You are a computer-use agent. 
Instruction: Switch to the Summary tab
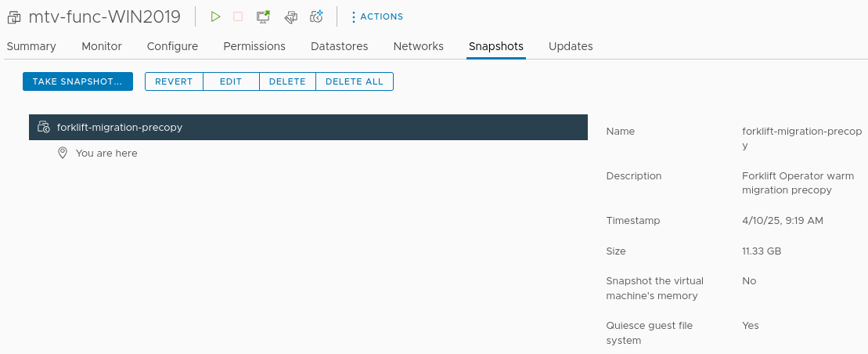31,46
